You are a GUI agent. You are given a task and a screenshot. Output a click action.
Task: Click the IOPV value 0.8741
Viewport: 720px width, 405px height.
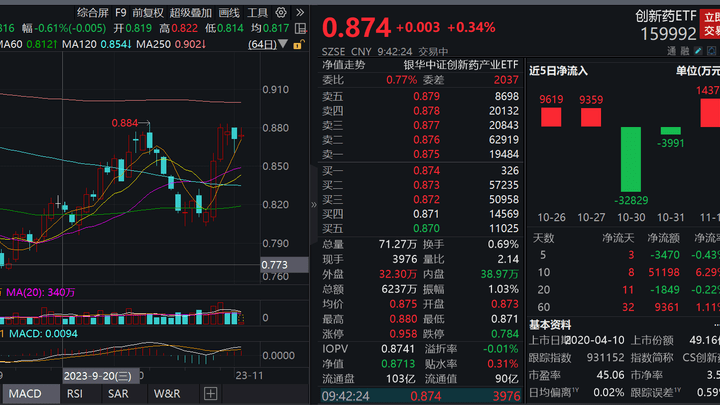(398, 349)
